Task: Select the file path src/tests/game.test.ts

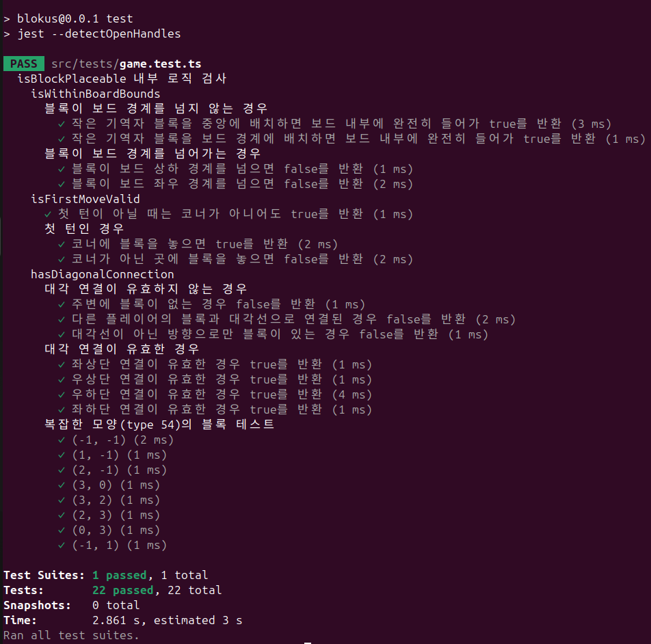Action: click(127, 64)
